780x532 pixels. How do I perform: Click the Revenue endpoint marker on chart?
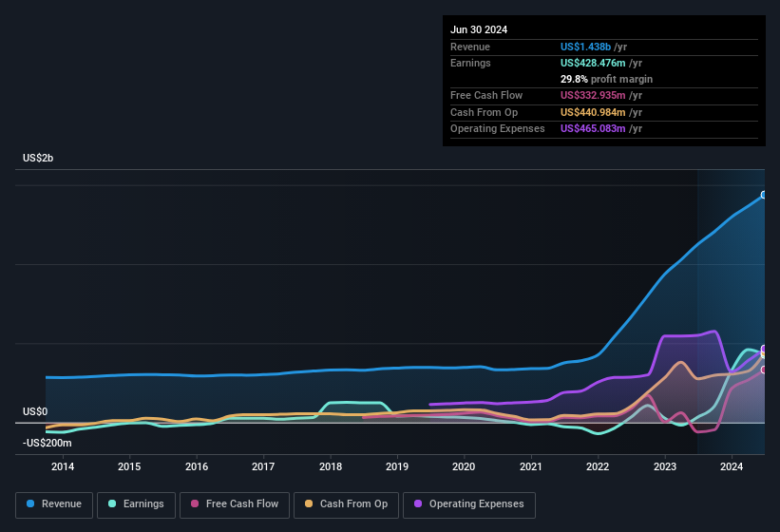click(x=764, y=195)
